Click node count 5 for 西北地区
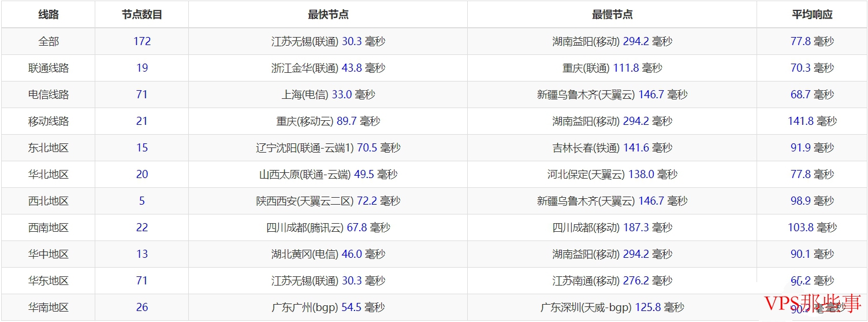The height and width of the screenshot is (322, 868). point(142,201)
